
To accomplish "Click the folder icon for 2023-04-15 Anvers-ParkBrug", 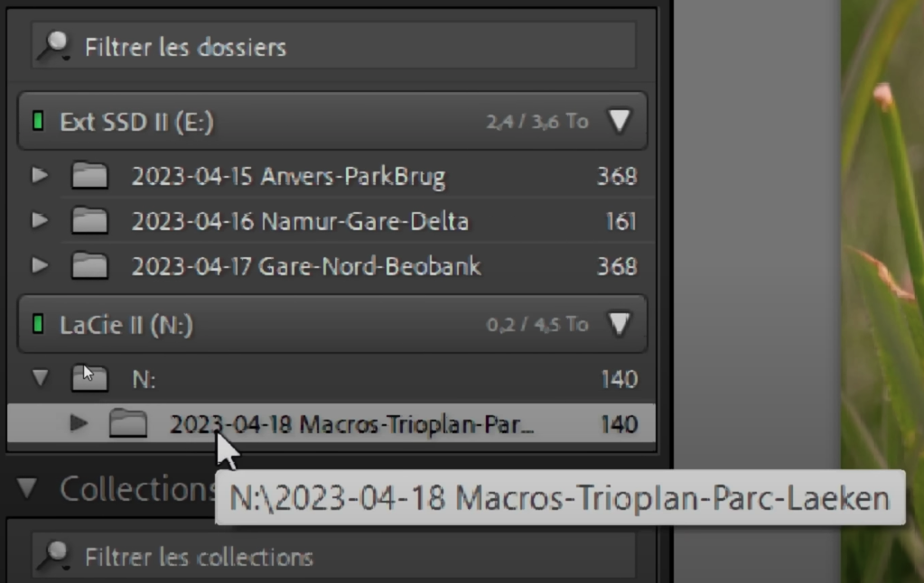I will click(x=89, y=176).
